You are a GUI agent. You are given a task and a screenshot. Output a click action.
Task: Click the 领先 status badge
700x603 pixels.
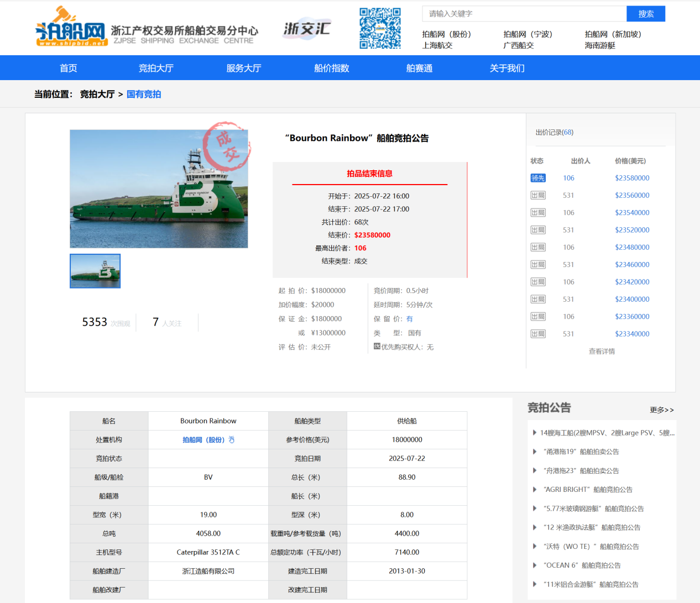coord(538,178)
